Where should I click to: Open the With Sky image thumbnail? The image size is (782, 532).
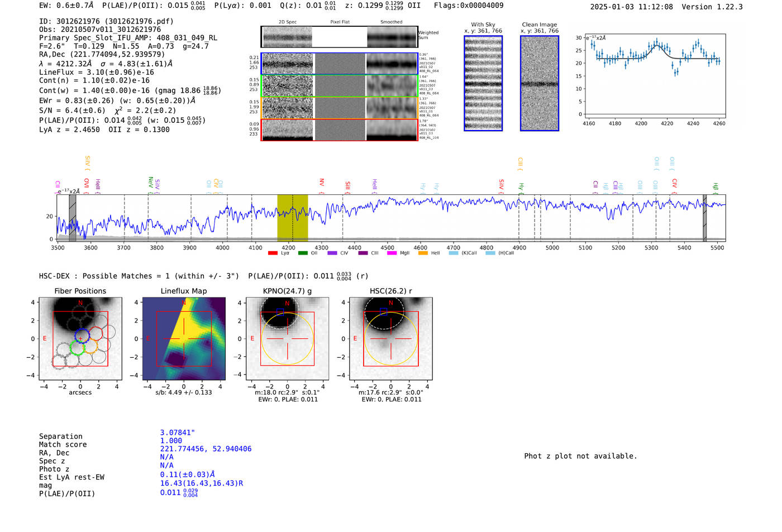tap(483, 83)
